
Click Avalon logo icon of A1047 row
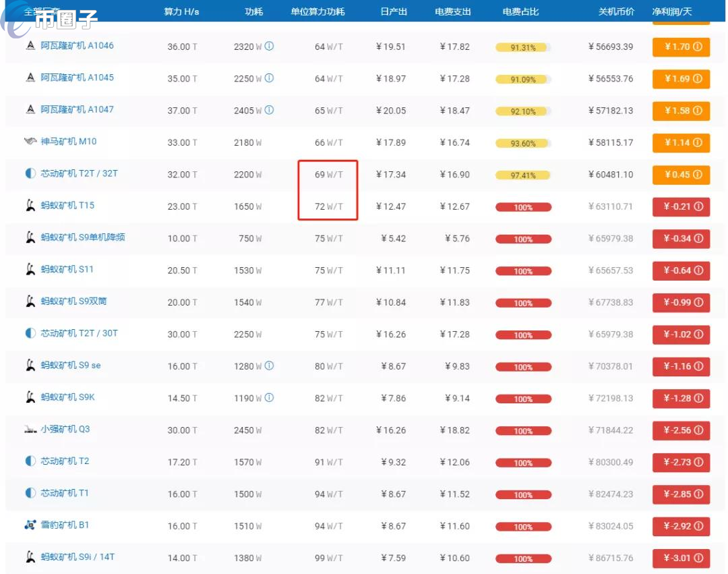(30, 109)
